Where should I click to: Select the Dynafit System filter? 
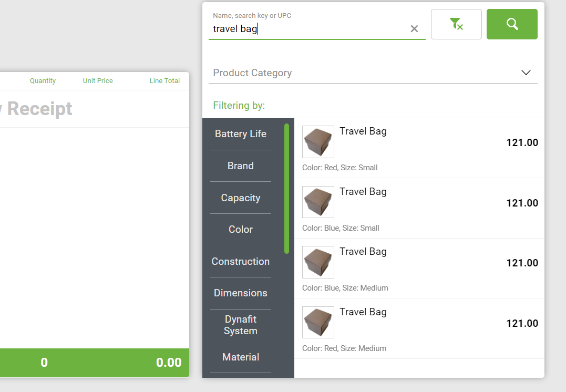[241, 325]
